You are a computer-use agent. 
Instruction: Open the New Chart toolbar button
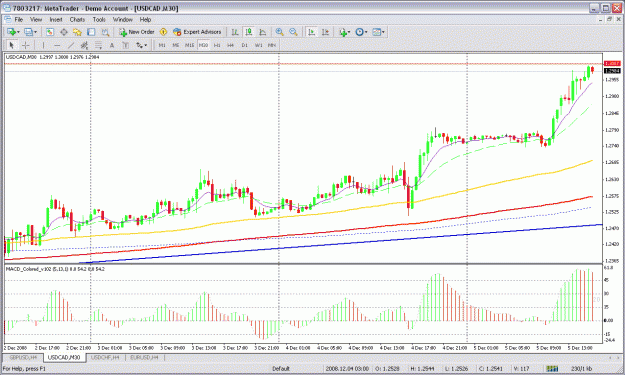[11, 32]
